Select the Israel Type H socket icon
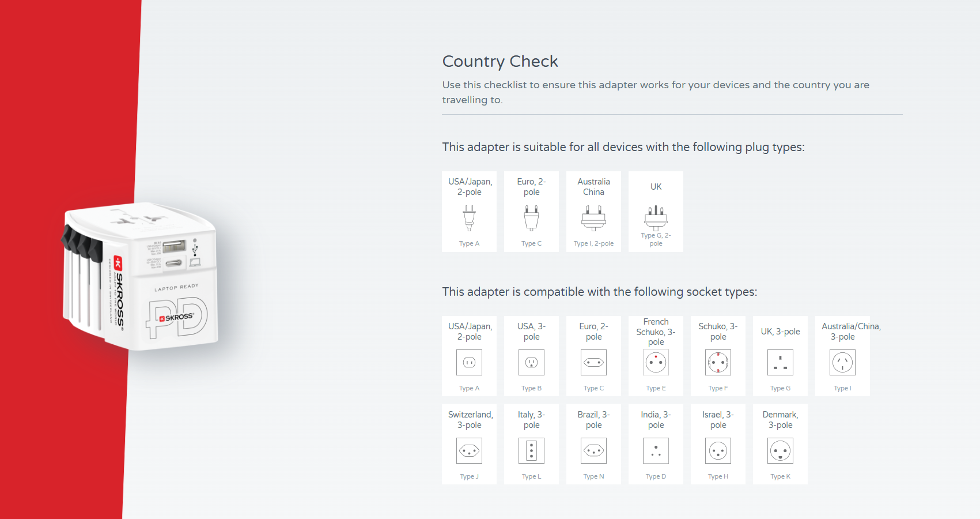This screenshot has width=980, height=519. [x=718, y=451]
